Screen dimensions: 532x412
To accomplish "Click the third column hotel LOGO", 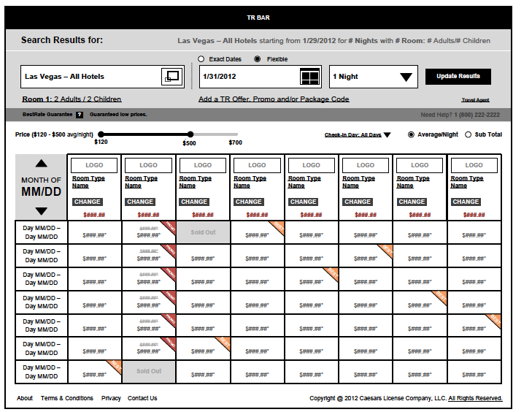I will click(203, 165).
